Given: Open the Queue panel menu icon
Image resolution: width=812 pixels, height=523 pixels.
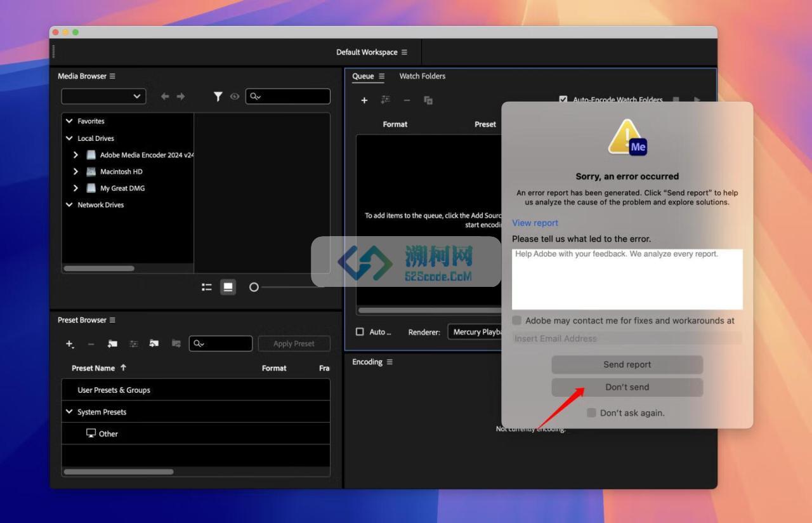Looking at the screenshot, I should pos(381,76).
